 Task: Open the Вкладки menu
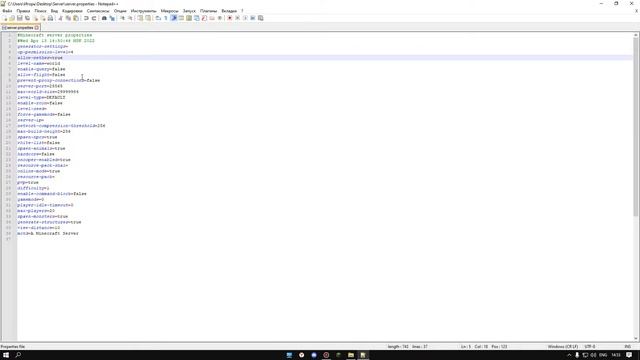[229, 11]
